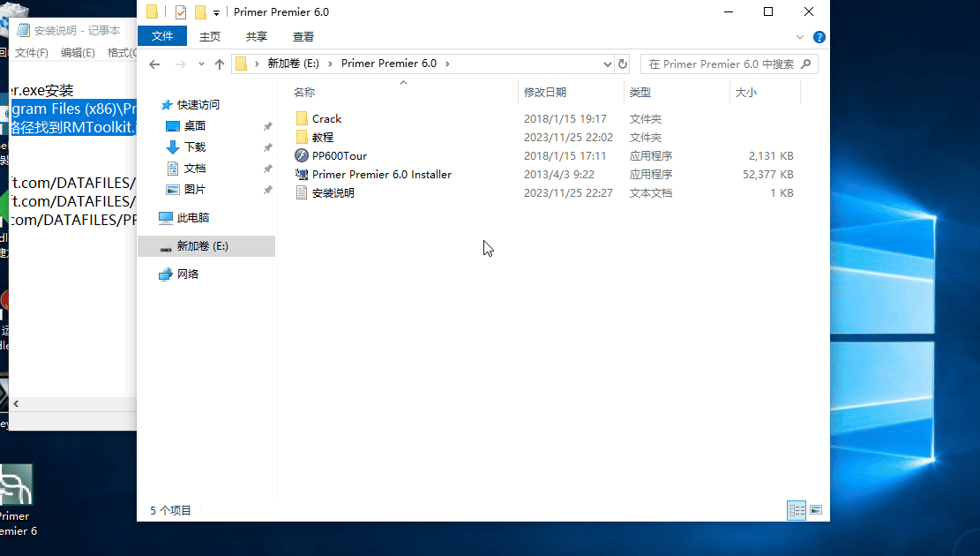Click the pin icon beside 文档
980x556 pixels.
pyautogui.click(x=267, y=169)
